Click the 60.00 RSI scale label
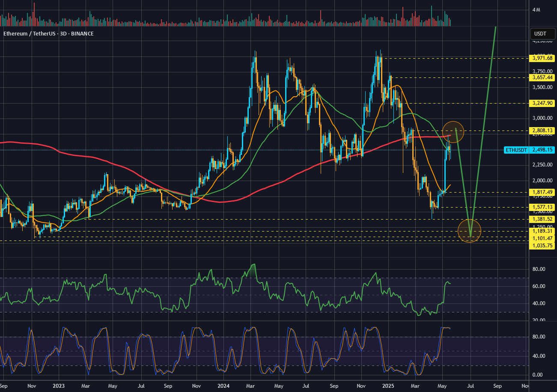The image size is (557, 392). pos(539,286)
